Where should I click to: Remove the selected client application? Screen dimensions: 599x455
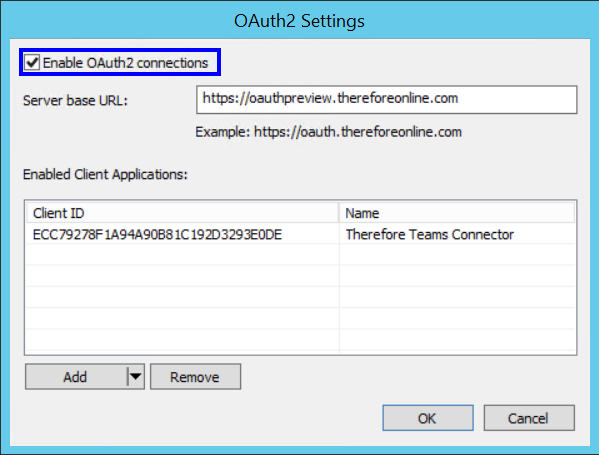click(195, 377)
